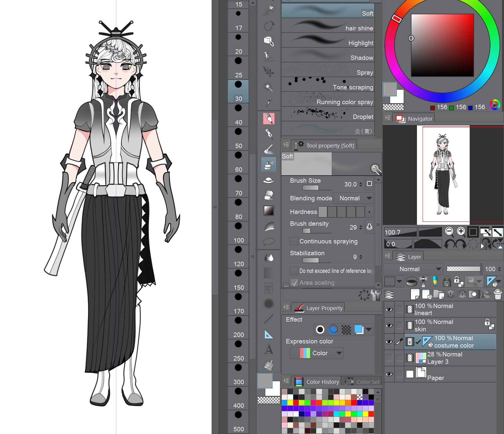This screenshot has height=434, width=504.
Task: Open the Layer Property tab
Action: point(318,308)
